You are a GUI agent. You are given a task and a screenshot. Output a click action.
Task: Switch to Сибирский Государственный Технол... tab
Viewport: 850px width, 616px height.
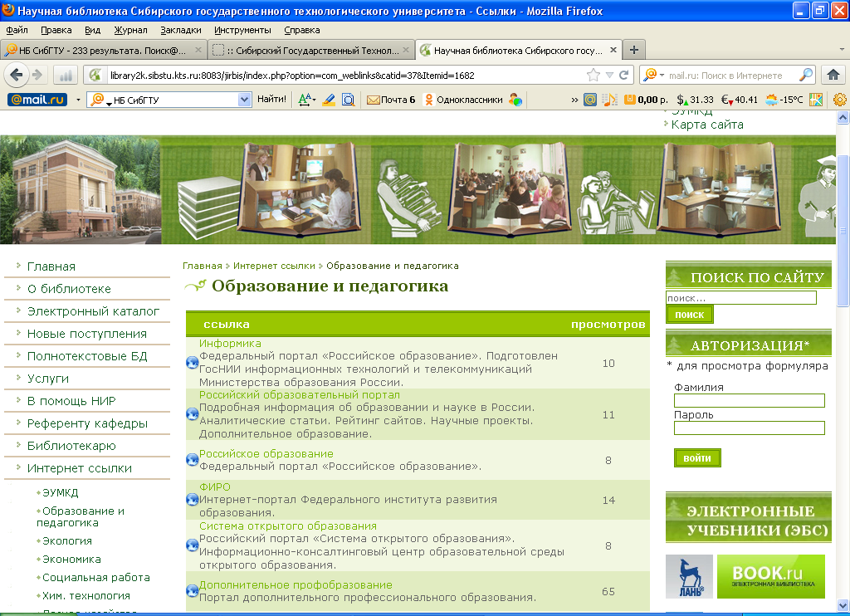point(311,50)
